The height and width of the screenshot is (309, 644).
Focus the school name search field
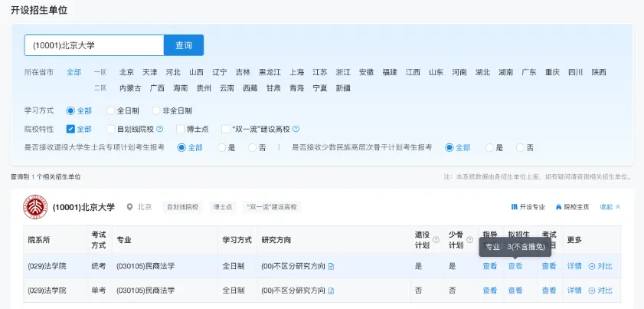[94, 45]
